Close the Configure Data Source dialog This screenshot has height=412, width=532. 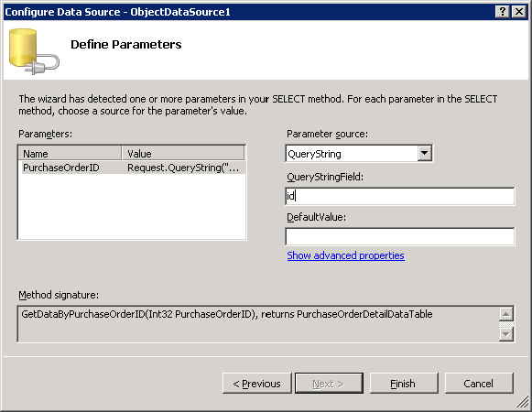point(519,12)
